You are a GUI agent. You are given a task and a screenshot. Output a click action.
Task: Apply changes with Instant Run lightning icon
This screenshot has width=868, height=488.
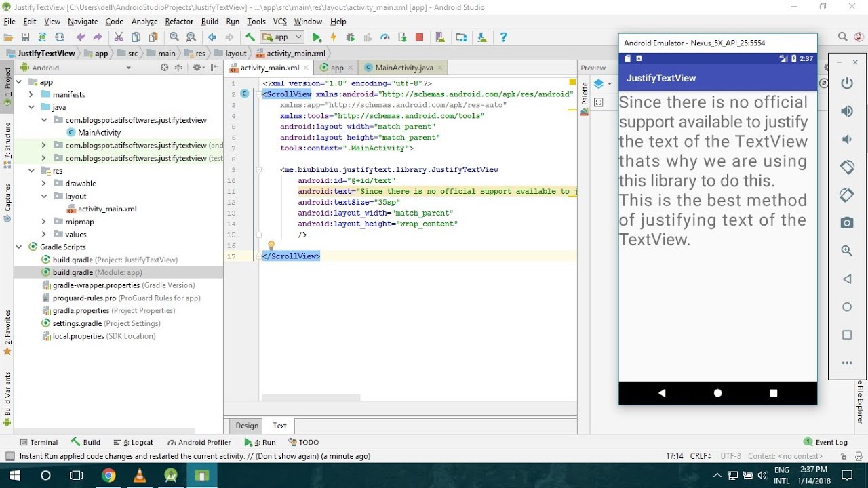coord(333,37)
